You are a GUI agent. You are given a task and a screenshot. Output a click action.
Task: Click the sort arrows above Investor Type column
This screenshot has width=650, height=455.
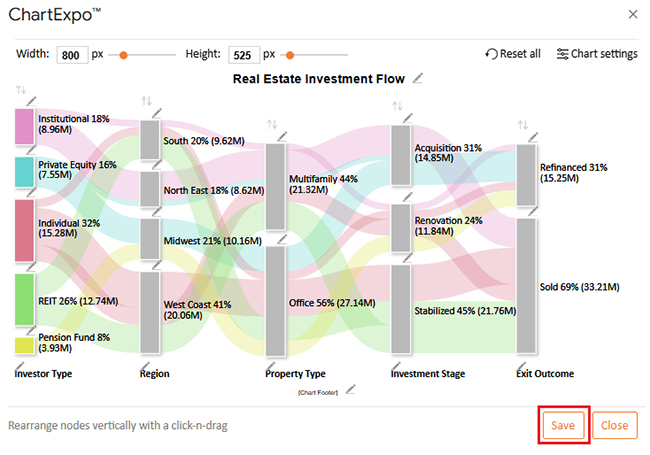click(20, 90)
